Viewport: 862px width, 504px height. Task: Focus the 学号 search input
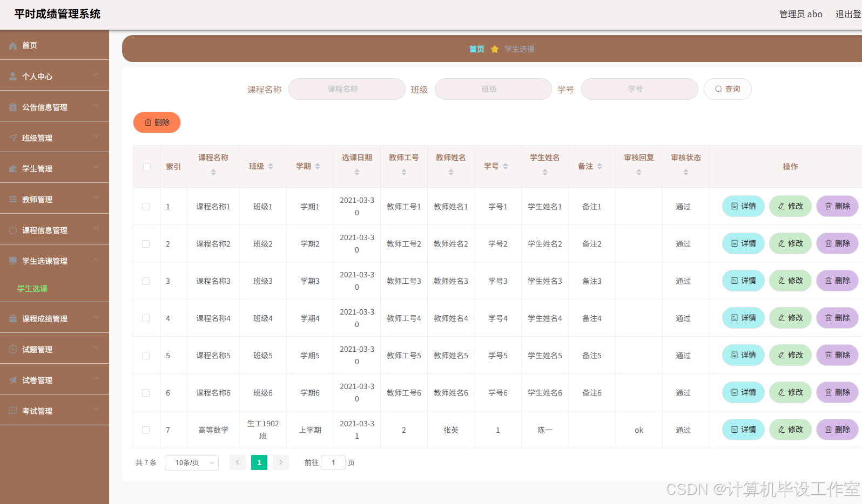click(639, 89)
